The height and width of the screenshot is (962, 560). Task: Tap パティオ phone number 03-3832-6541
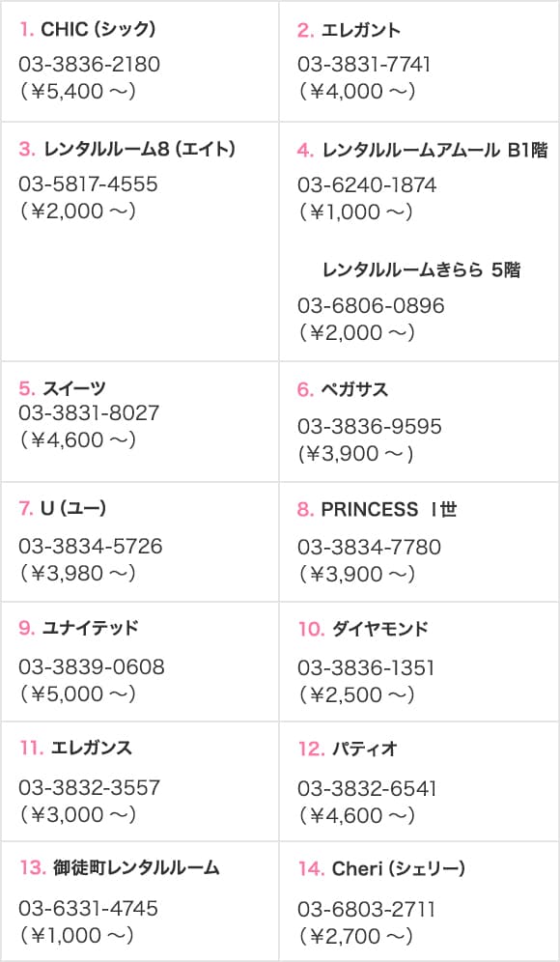pos(367,788)
